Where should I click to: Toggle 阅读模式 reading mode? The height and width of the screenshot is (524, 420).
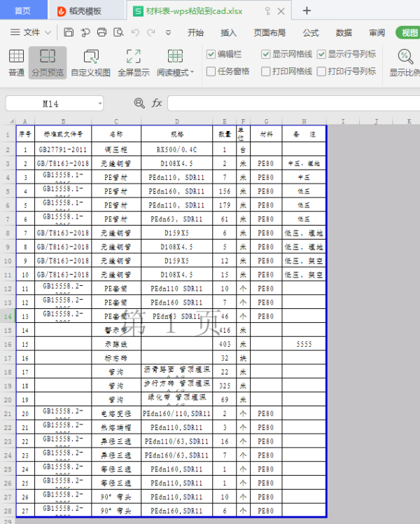pos(174,62)
